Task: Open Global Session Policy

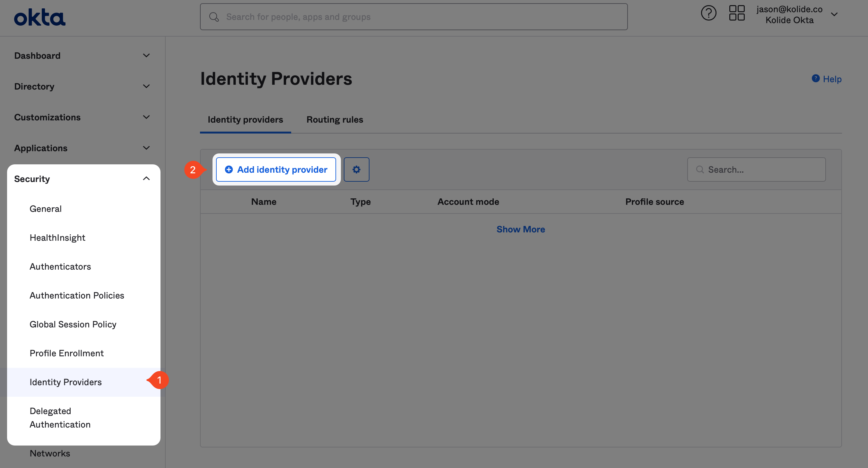Action: coord(73,324)
